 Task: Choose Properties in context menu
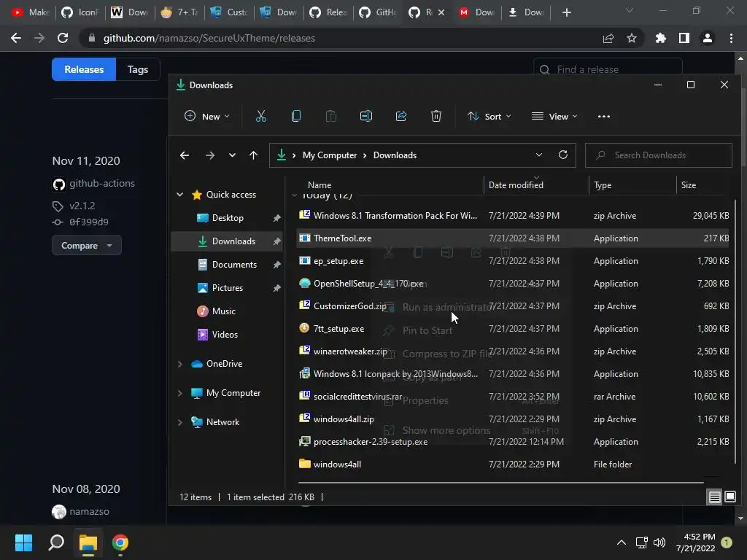pos(425,400)
